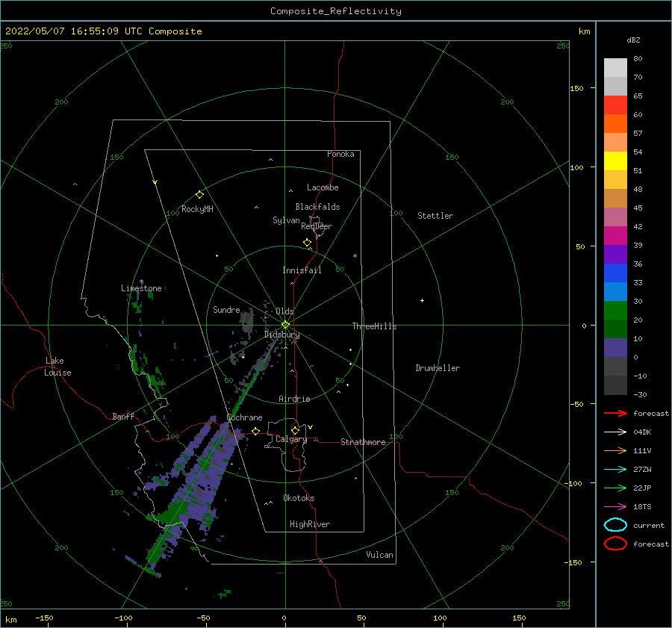Viewport: 672px width, 628px height.
Task: Click the yellow diamond marker near Cochrane
Action: [256, 431]
